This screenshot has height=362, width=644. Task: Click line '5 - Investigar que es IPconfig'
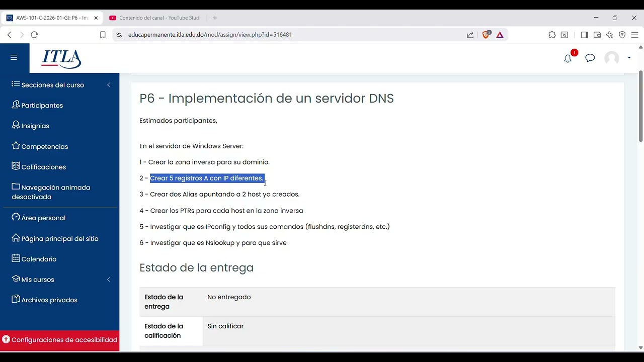265,227
